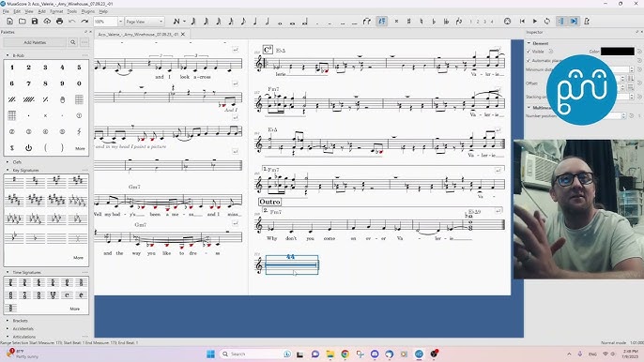Click the palette search magnifier icon
644x362 pixels.
72,42
